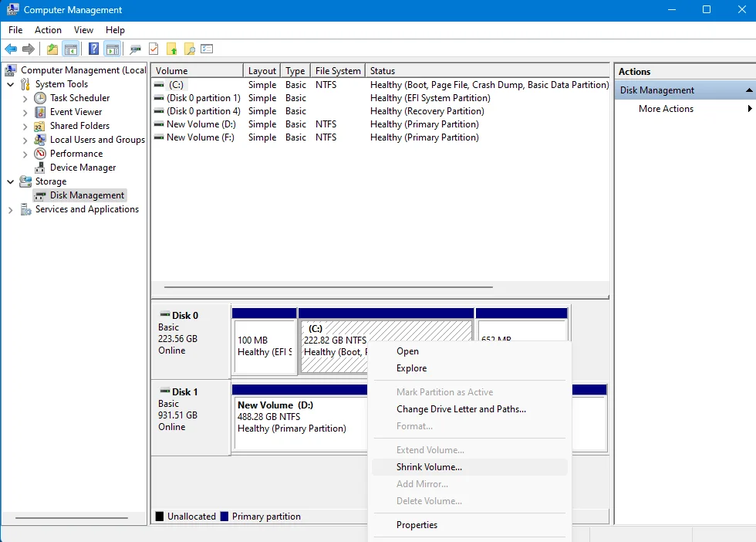The height and width of the screenshot is (542, 756).
Task: Collapse the Storage tree node
Action: [x=10, y=182]
